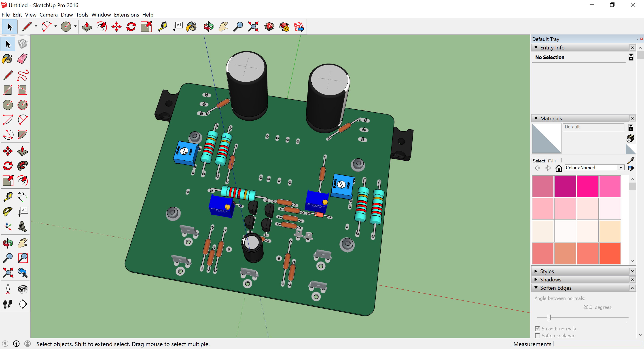Switch to Materials Edit tab
The width and height of the screenshot is (644, 349).
coord(552,161)
